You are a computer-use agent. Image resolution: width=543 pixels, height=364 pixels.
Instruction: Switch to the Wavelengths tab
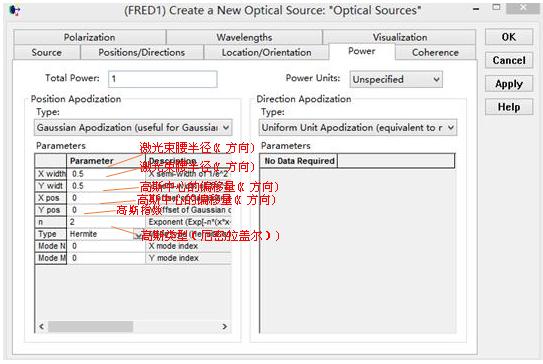244,37
